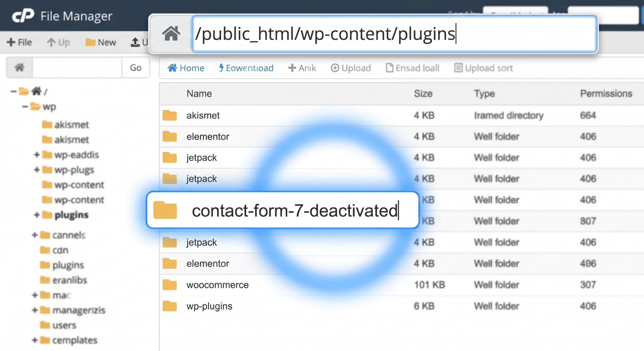Expand the mac tree node

(x=35, y=295)
